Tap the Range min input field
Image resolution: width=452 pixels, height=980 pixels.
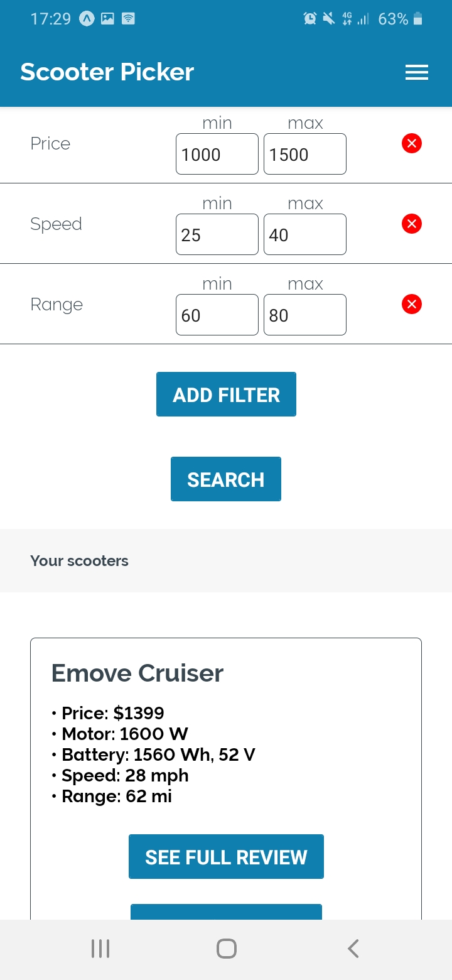[217, 315]
